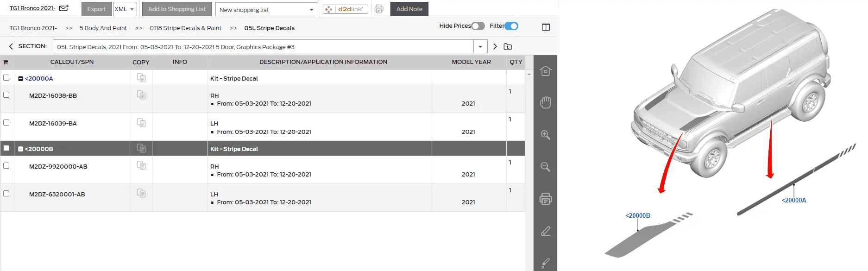The height and width of the screenshot is (271, 868).
Task: Click the section description text field
Action: pos(264,46)
